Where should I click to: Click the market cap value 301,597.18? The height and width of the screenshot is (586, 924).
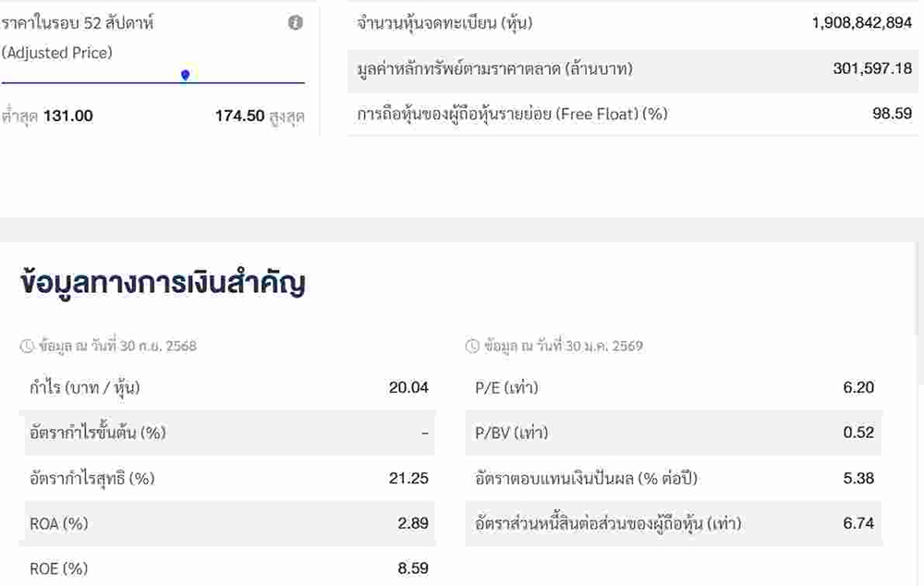point(871,68)
